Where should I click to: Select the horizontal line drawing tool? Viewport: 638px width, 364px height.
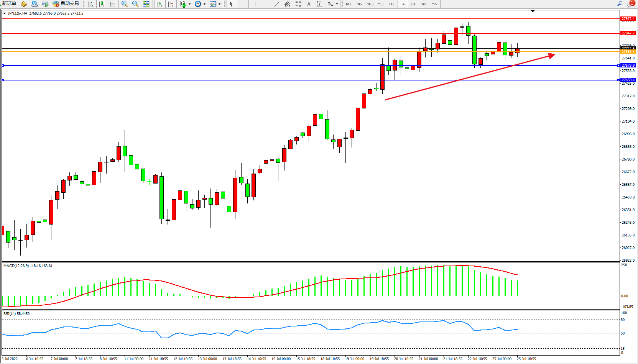coord(266,4)
